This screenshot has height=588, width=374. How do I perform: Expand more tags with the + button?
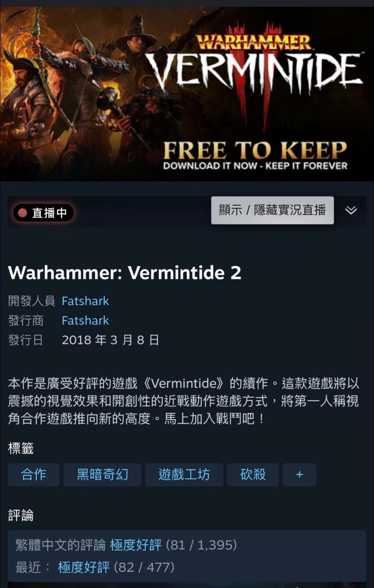point(300,475)
